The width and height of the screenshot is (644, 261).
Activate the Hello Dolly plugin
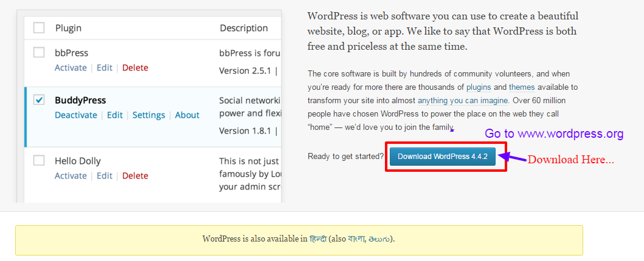(x=71, y=176)
